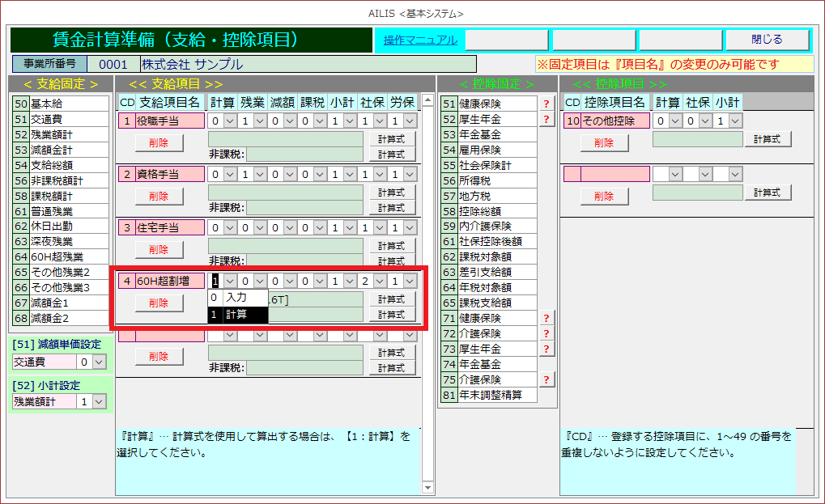Open help for 72 介護保険 deduction
Screen dimensions: 825x504
[x=546, y=333]
